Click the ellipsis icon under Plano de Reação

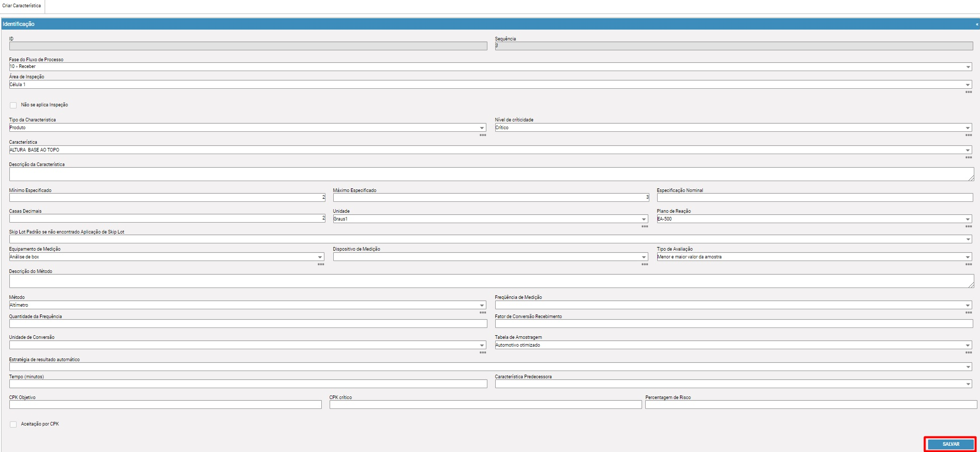(969, 227)
